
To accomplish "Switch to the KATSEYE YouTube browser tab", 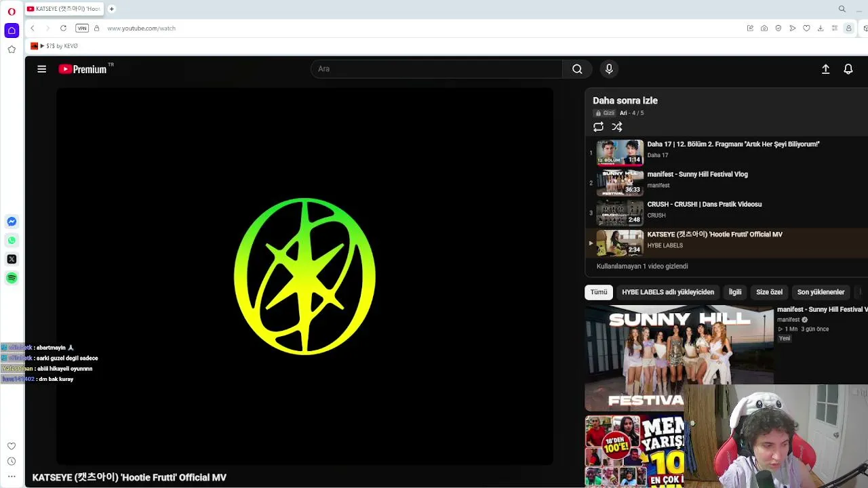I will coord(63,9).
